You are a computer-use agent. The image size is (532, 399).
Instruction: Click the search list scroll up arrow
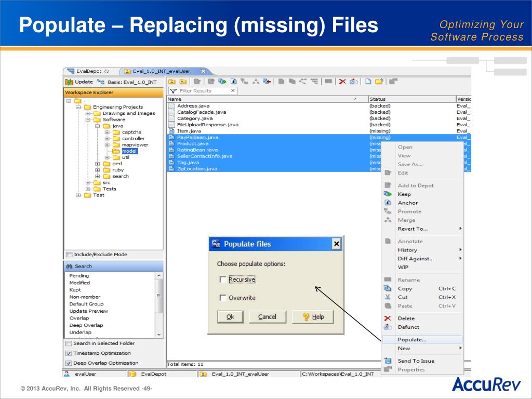click(159, 275)
